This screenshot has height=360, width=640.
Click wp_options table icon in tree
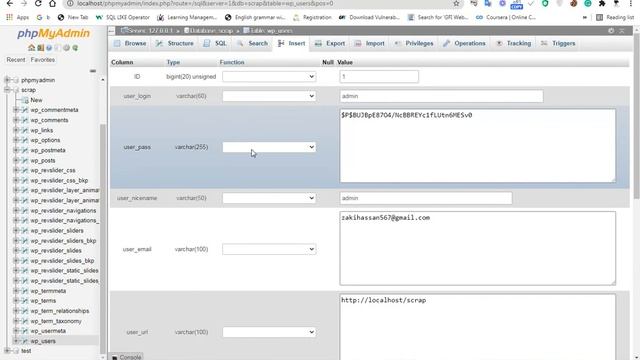pos(24,140)
